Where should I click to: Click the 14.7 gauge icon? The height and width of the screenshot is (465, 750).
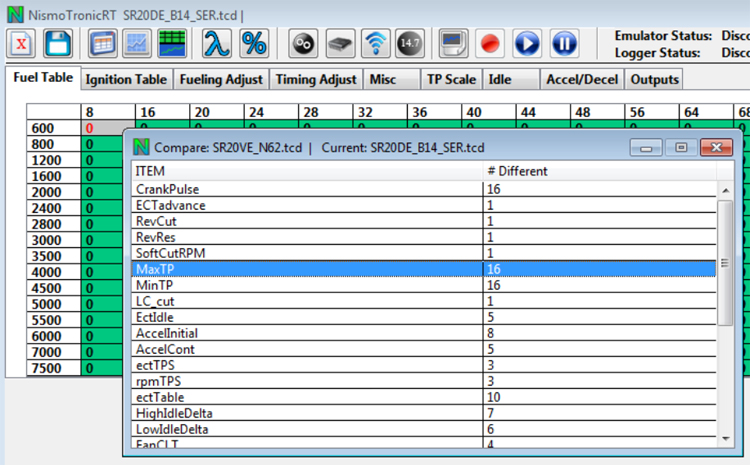(409, 44)
